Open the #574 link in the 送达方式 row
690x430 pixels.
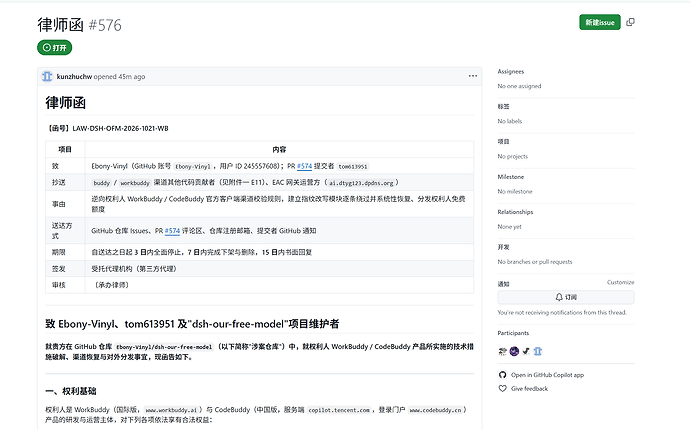coord(172,231)
